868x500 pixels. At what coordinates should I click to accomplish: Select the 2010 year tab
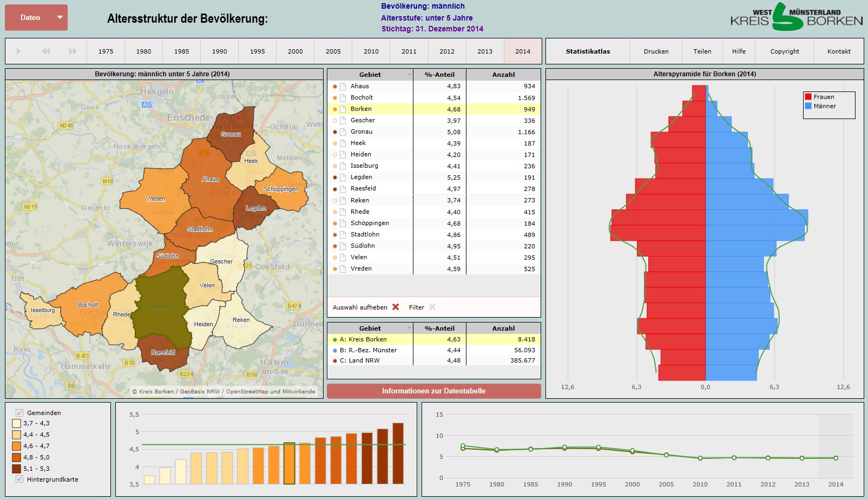coord(371,51)
